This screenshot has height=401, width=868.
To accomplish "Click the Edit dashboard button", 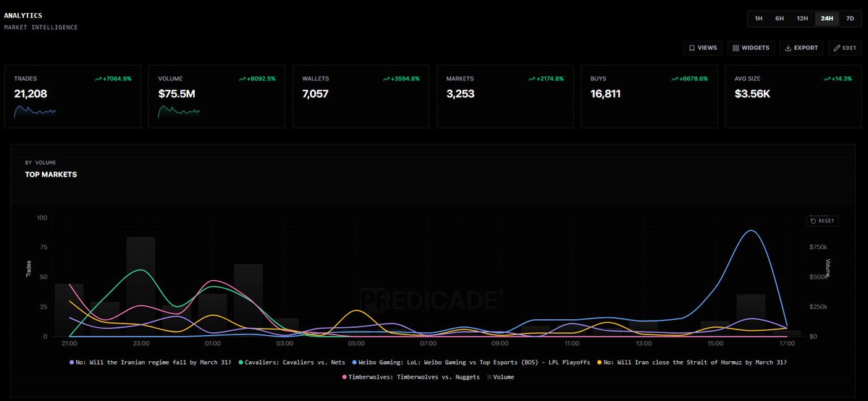I will coord(845,48).
